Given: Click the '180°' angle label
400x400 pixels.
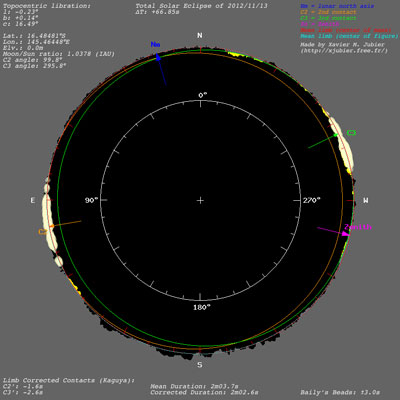Looking at the screenshot, I should pos(202,307).
